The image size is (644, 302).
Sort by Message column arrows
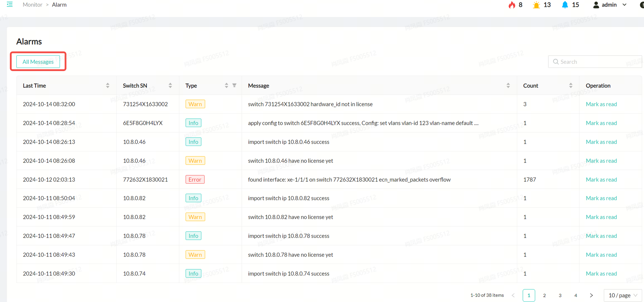(x=508, y=85)
